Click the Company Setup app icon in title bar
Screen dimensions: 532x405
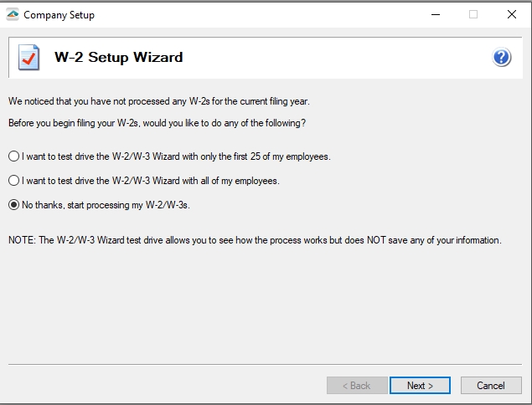13,14
